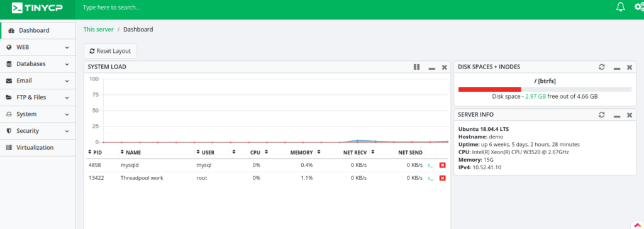Viewport: 644px width, 229px height.
Task: Minimize the System Load panel
Action: click(x=431, y=68)
